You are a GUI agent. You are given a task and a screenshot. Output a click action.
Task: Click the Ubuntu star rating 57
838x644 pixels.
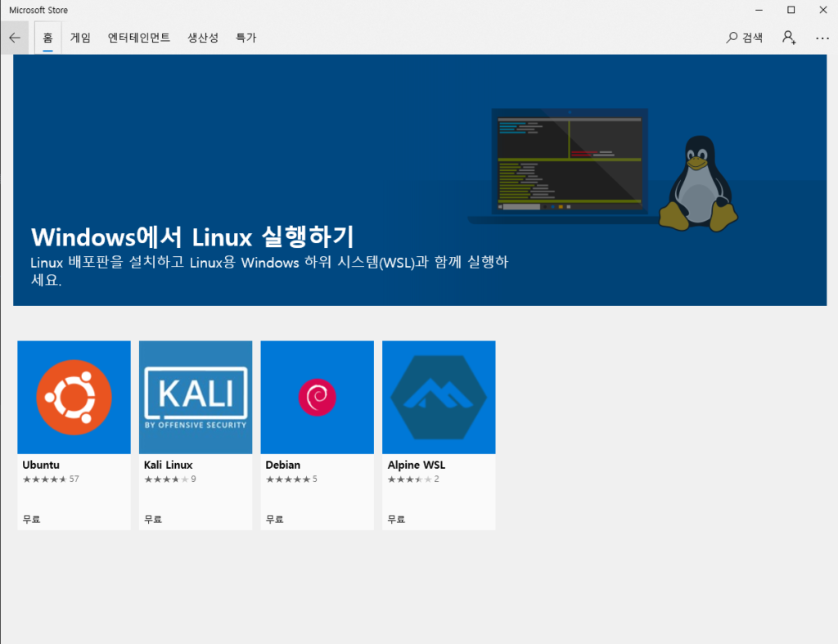pyautogui.click(x=51, y=479)
